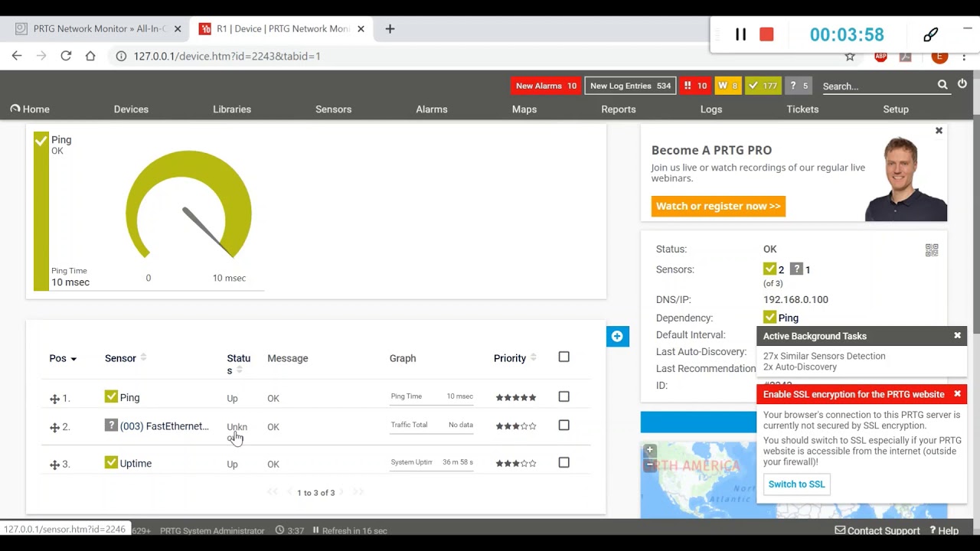
Task: Reload the page with refresh icon
Action: (x=66, y=56)
